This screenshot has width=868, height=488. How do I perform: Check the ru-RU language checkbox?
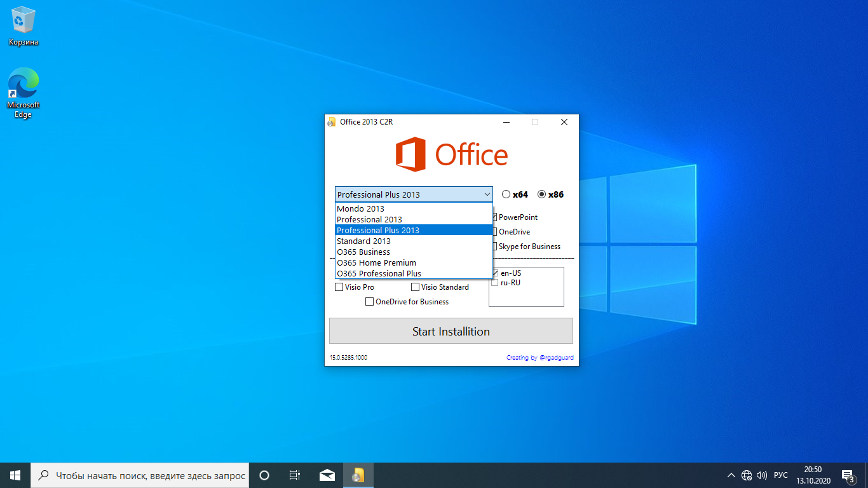[x=495, y=283]
